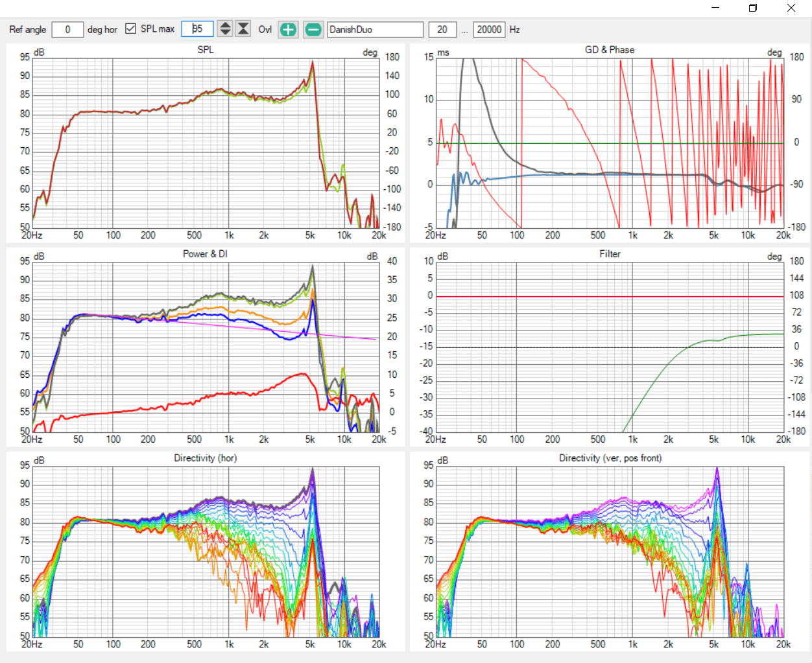Click the lower frequency limit field 20

coord(442,29)
